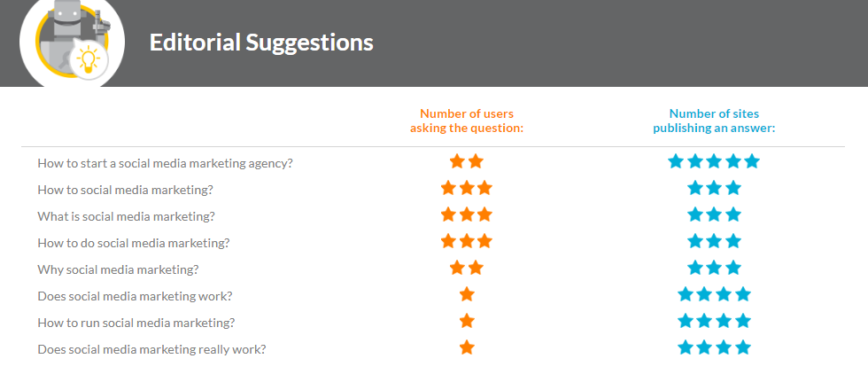Click blue five-star rating for agency question

point(714,161)
